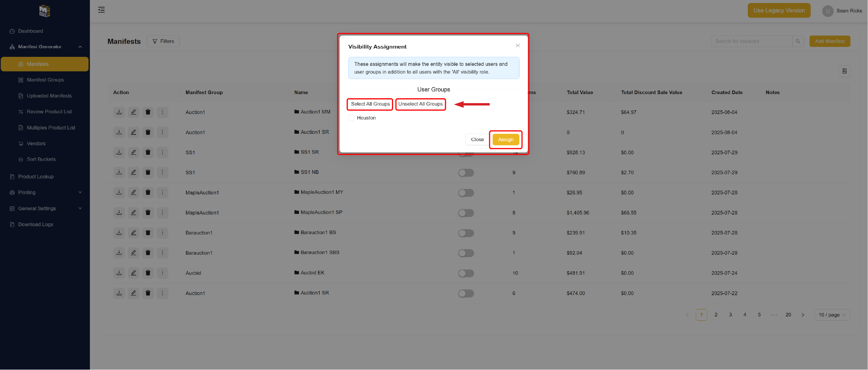
Task: Click the download icon for Baraauction1 BS row
Action: [x=119, y=233]
